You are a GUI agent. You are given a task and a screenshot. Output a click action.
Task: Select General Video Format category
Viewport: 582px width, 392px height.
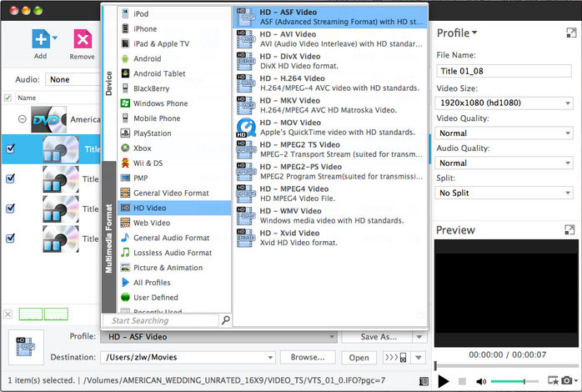pos(174,193)
